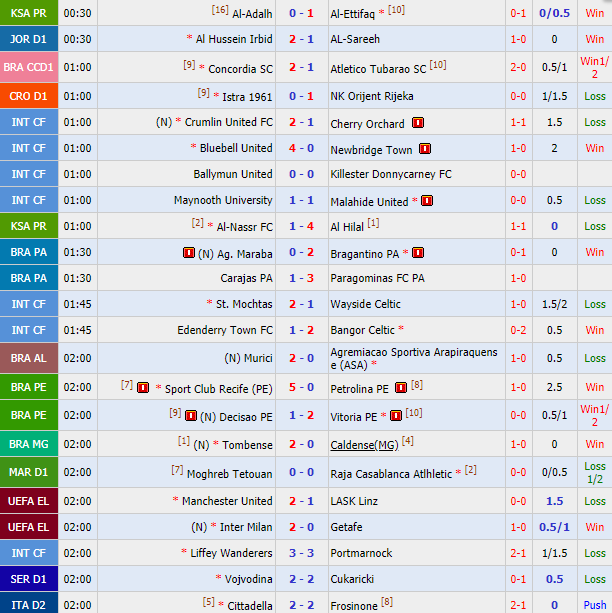The width and height of the screenshot is (612, 613).
Task: Click Al-Ettifaq team name
Action: (352, 14)
